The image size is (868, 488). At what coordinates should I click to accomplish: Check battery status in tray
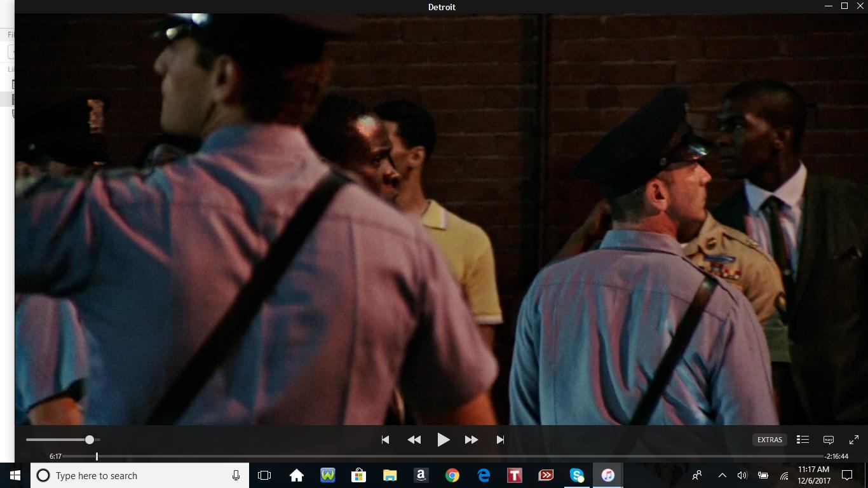coord(763,475)
